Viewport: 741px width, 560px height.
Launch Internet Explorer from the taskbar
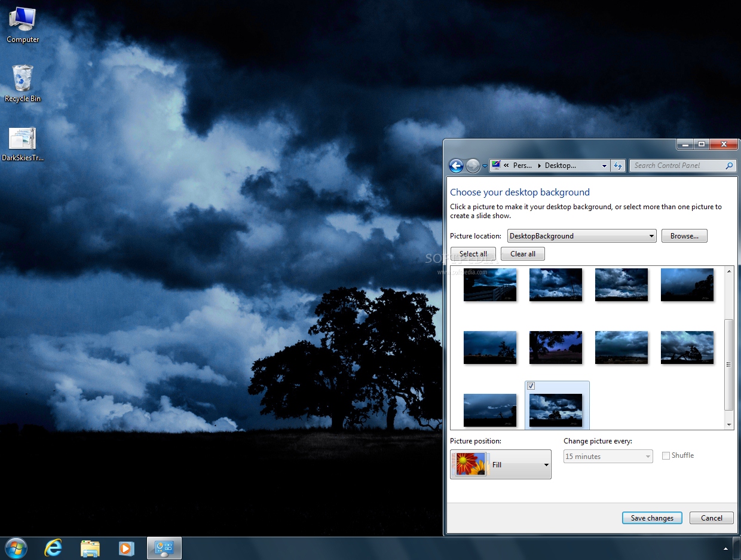pyautogui.click(x=54, y=547)
